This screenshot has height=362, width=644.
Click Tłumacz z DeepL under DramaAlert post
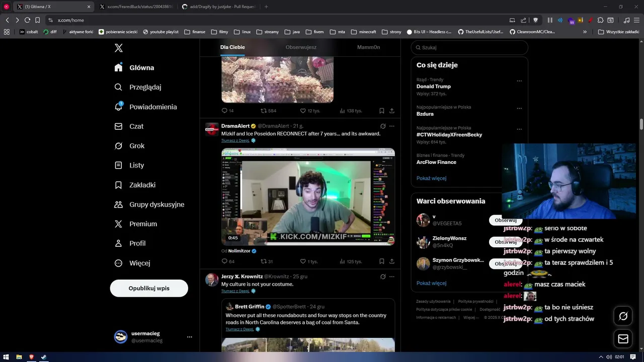235,141
